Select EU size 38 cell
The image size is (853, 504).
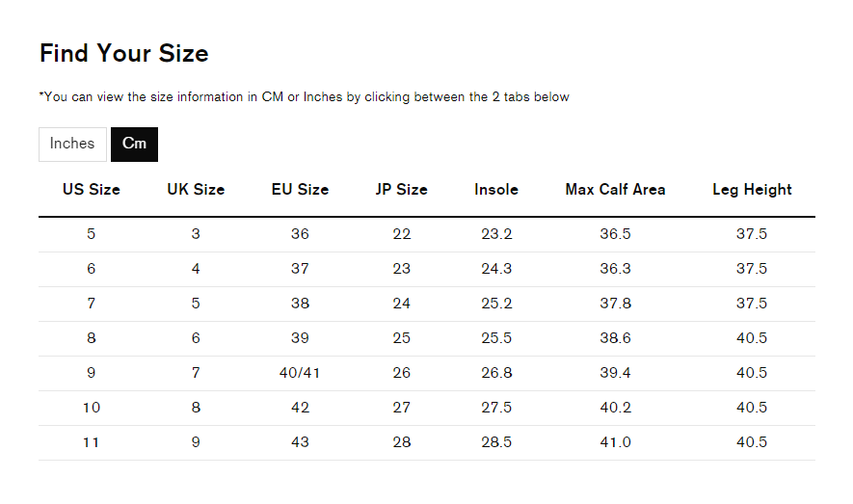point(300,304)
